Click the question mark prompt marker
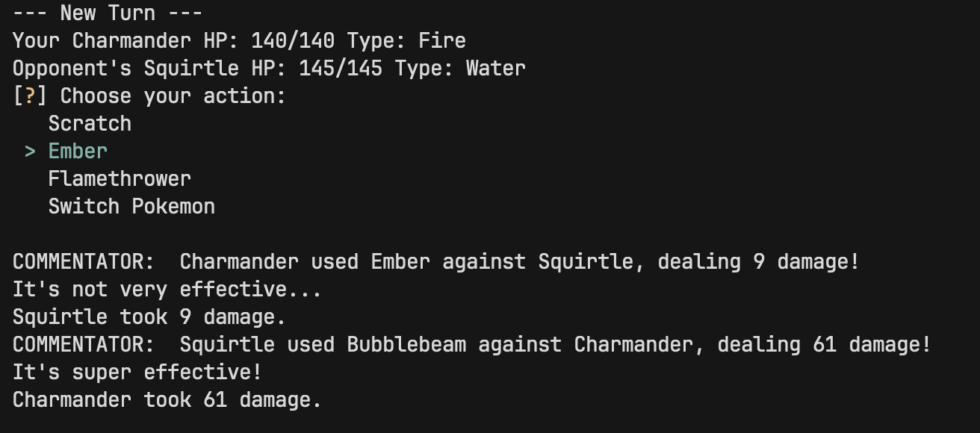This screenshot has width=980, height=433. 30,96
